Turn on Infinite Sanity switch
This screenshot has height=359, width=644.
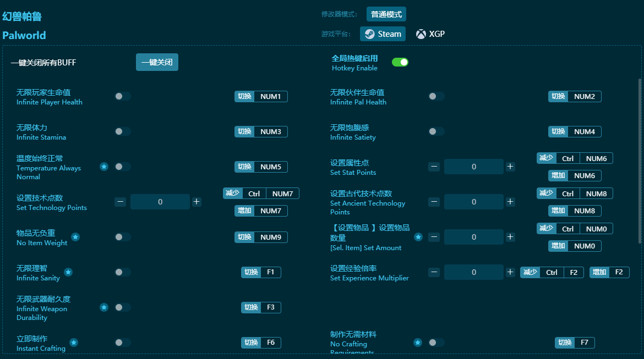point(122,272)
